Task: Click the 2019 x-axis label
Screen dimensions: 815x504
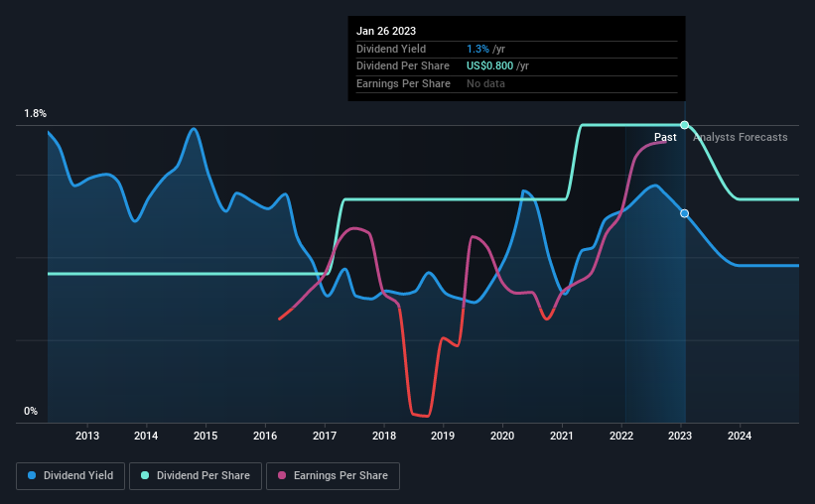Action: [x=443, y=436]
